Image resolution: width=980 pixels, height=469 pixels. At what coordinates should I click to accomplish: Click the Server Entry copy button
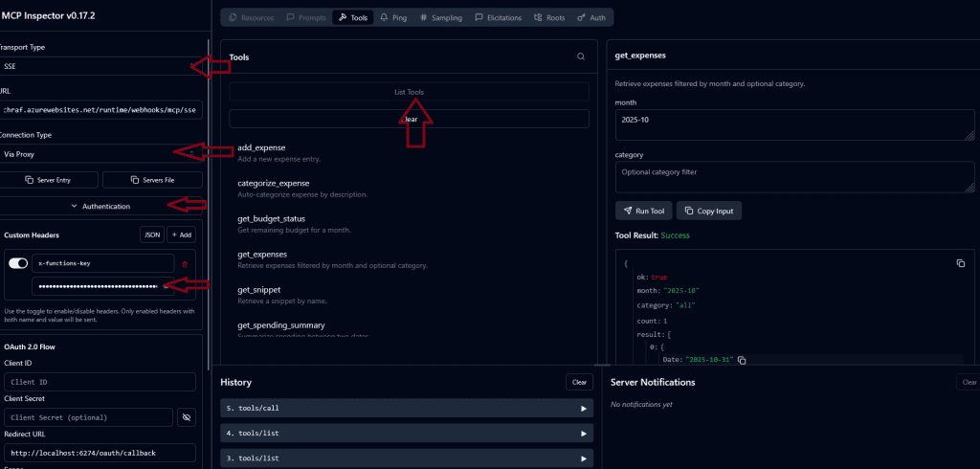click(x=47, y=180)
